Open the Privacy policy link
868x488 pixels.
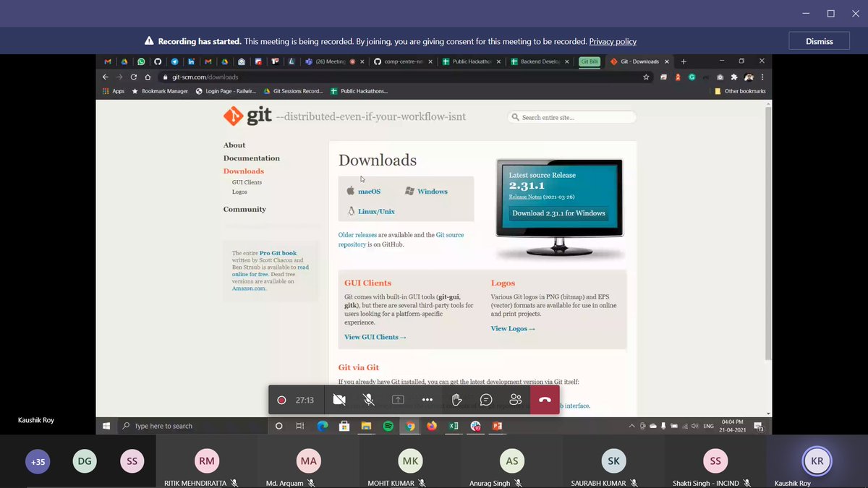[x=613, y=42]
